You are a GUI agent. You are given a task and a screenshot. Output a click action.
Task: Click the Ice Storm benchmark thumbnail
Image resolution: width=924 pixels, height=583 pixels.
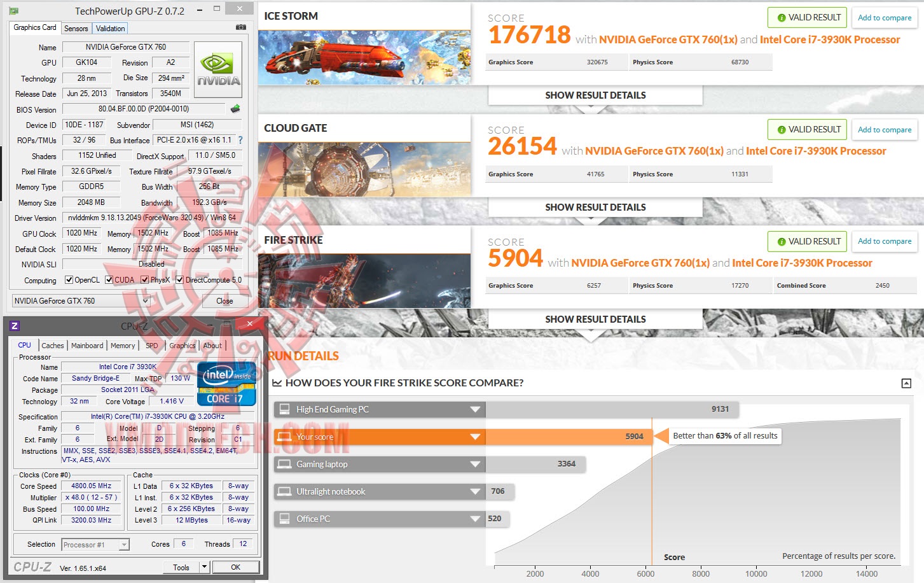coord(364,57)
